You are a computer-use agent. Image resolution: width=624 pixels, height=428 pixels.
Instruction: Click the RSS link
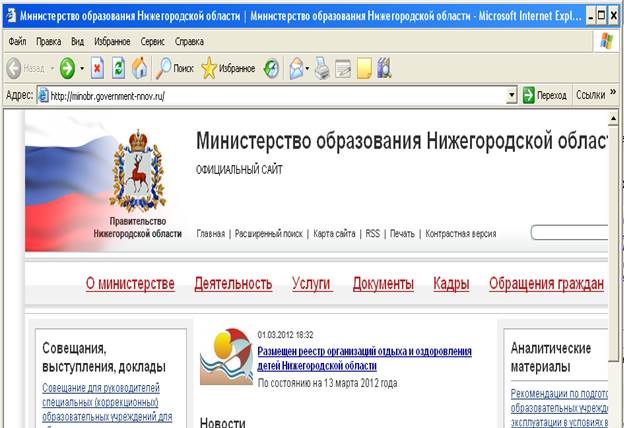[x=372, y=234]
